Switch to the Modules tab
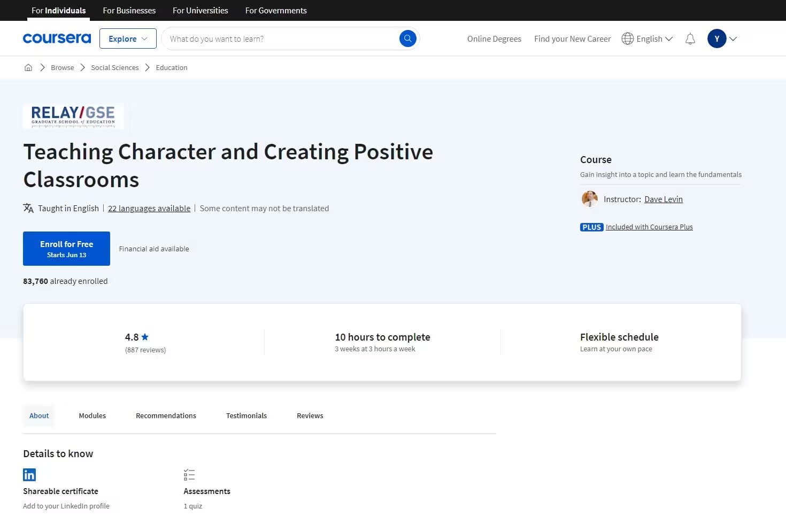The height and width of the screenshot is (532, 786). pyautogui.click(x=93, y=415)
